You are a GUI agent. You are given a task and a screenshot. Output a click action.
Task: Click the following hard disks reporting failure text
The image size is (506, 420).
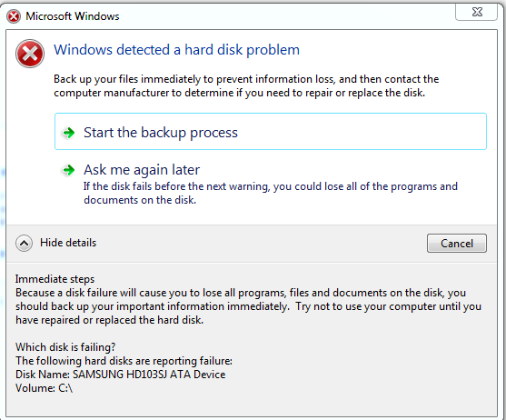tap(124, 361)
